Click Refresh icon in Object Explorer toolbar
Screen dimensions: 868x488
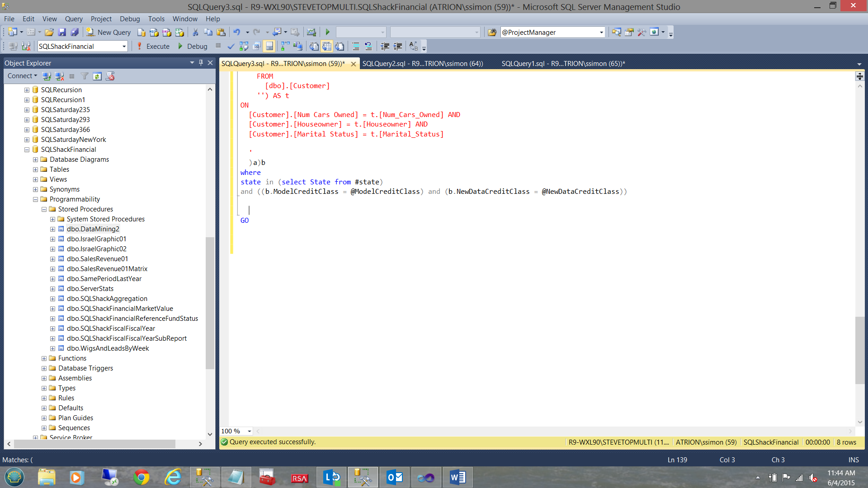coord(97,76)
